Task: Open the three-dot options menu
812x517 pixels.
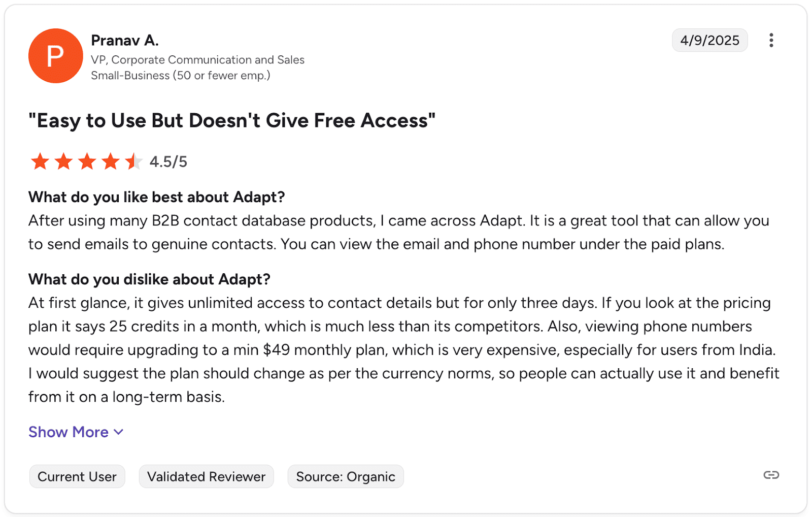Action: pos(771,40)
